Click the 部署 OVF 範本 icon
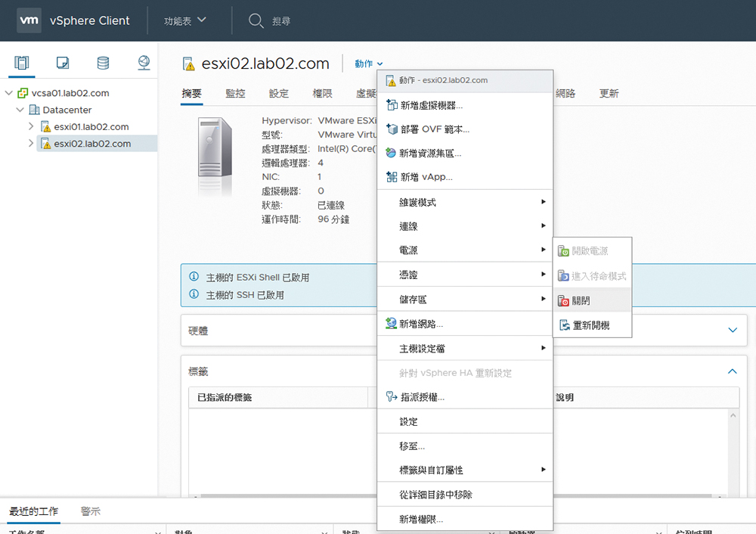The height and width of the screenshot is (534, 756). coord(392,129)
